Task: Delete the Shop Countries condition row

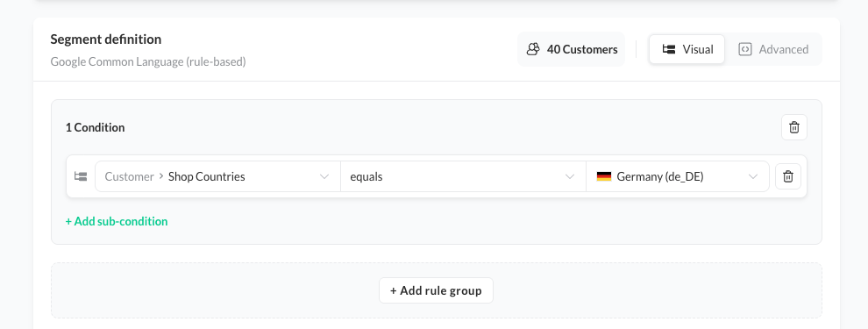Action: click(x=787, y=176)
